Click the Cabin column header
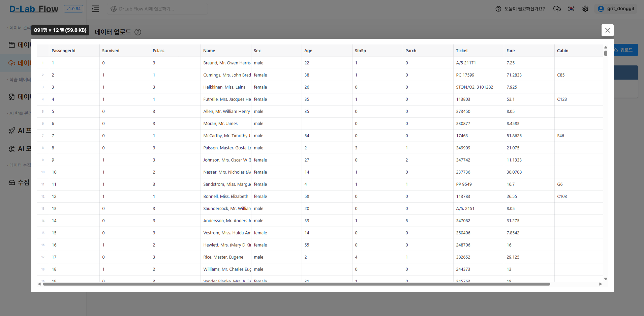 pyautogui.click(x=562, y=51)
